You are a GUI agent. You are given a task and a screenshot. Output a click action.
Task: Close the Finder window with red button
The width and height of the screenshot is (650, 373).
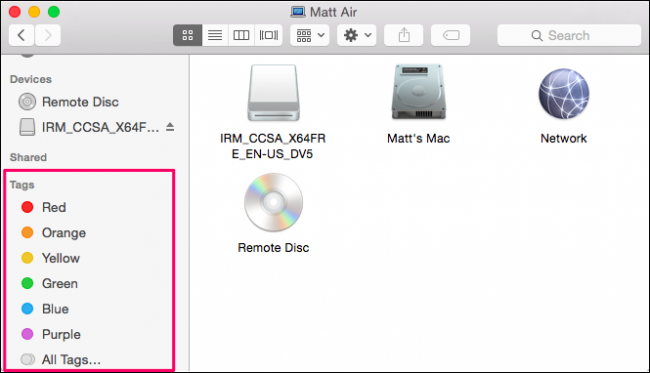(15, 12)
